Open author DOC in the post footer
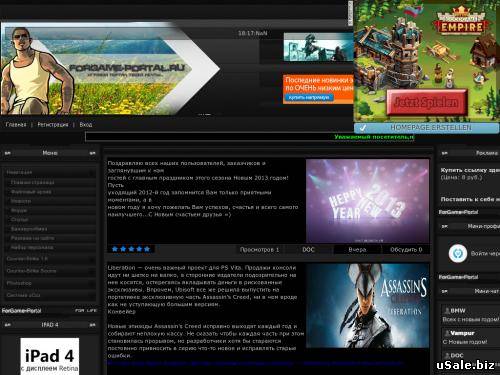This screenshot has width=500, height=375. click(308, 249)
